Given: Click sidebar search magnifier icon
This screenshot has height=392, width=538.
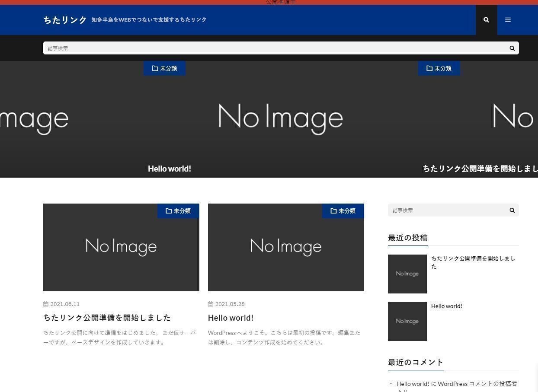Looking at the screenshot, I should (512, 210).
